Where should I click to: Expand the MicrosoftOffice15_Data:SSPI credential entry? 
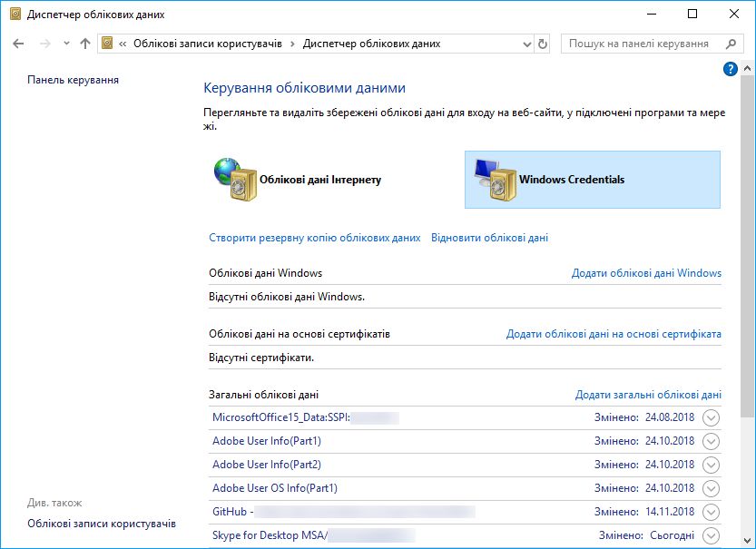(x=711, y=417)
